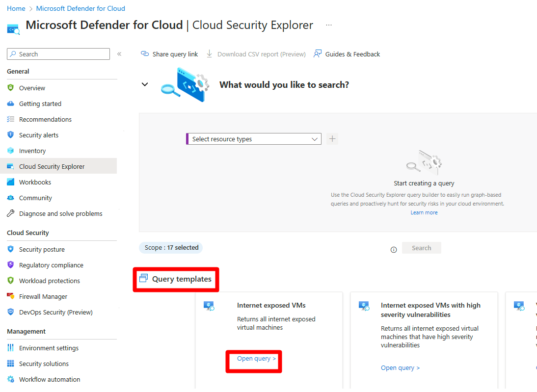Open the Select resource types dropdown

[x=254, y=139]
